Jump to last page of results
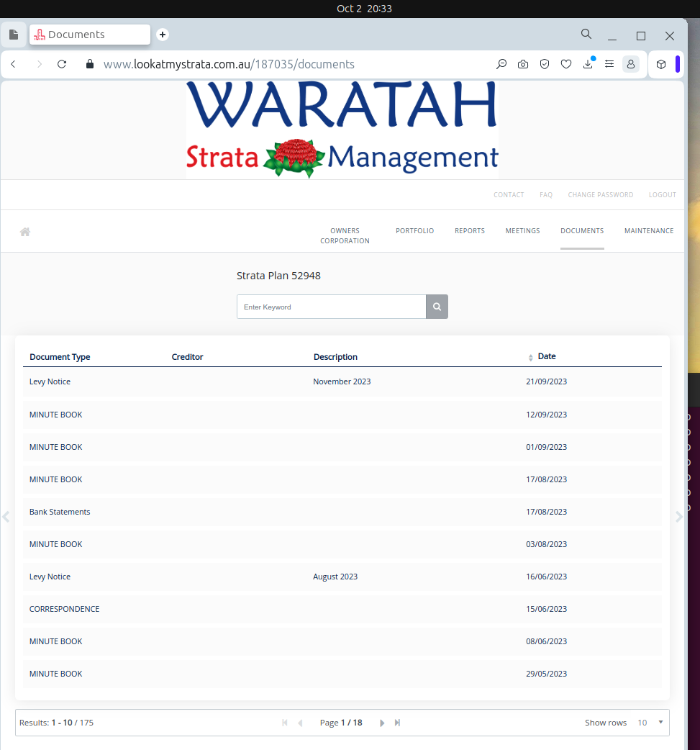700x750 pixels. tap(397, 723)
